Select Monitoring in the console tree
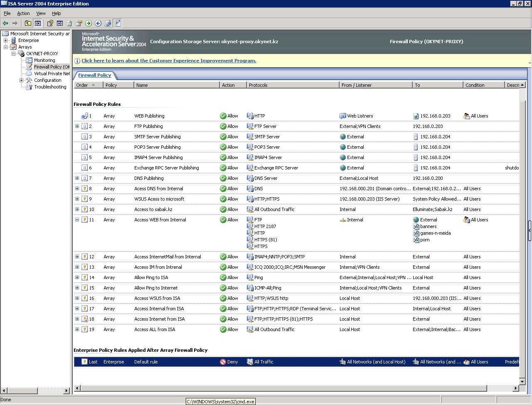The width and height of the screenshot is (532, 405). pos(44,60)
